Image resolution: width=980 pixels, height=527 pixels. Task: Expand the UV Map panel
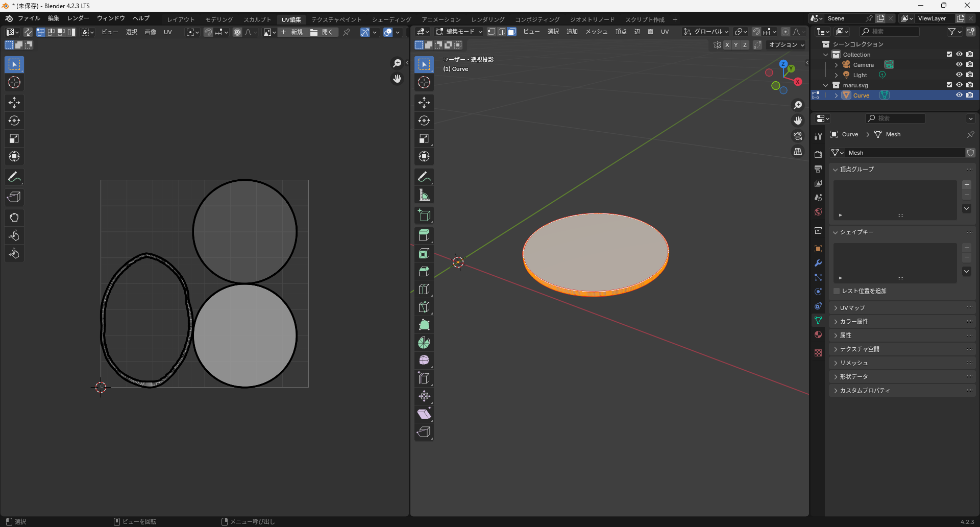[852, 308]
